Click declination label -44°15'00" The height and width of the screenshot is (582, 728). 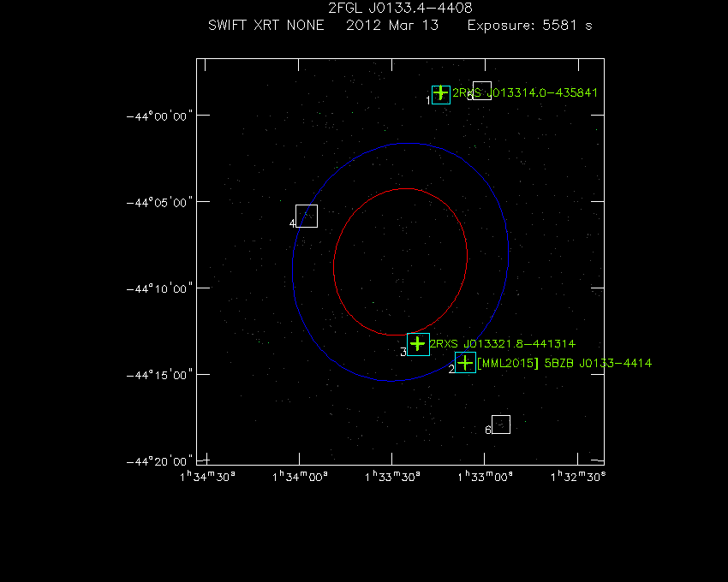tap(159, 375)
